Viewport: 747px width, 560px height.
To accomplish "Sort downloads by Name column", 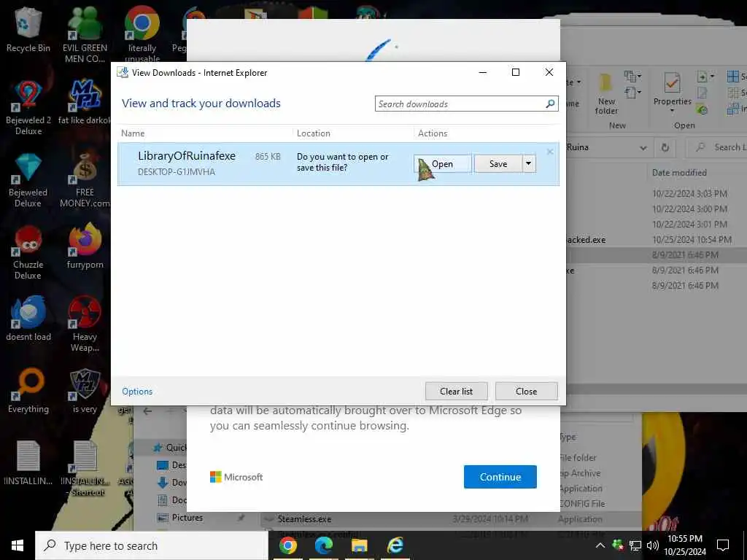I will [x=133, y=133].
